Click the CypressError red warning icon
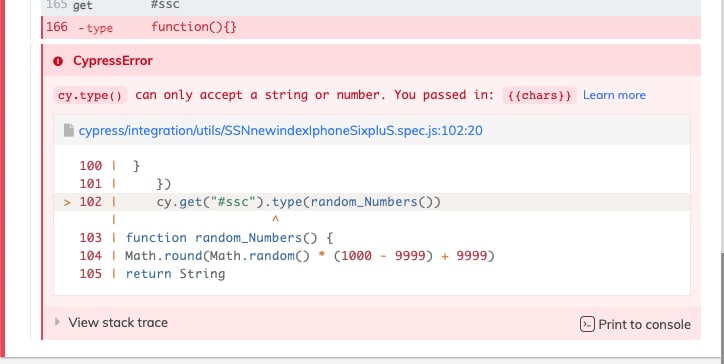 click(x=58, y=61)
